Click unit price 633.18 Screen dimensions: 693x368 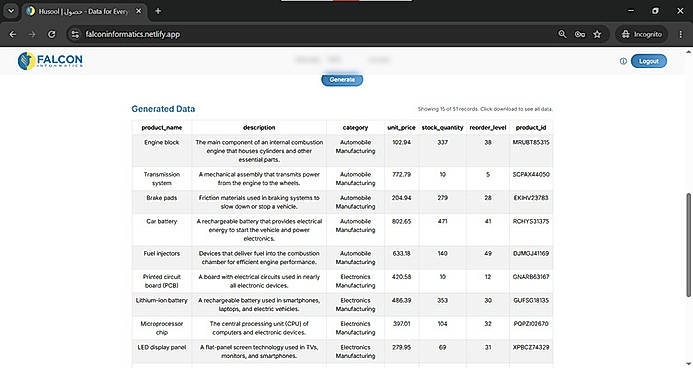pos(401,254)
